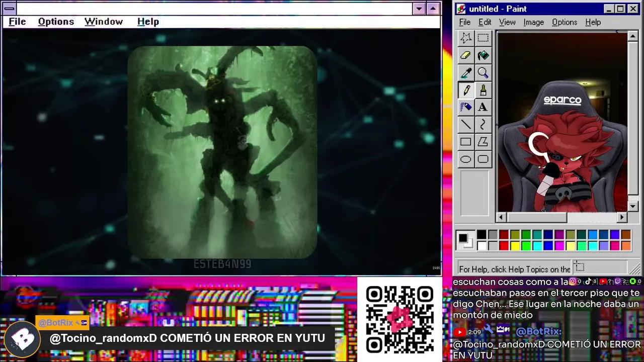Pick the hot pink swatch in the palette
The width and height of the screenshot is (644, 362).
tap(615, 246)
